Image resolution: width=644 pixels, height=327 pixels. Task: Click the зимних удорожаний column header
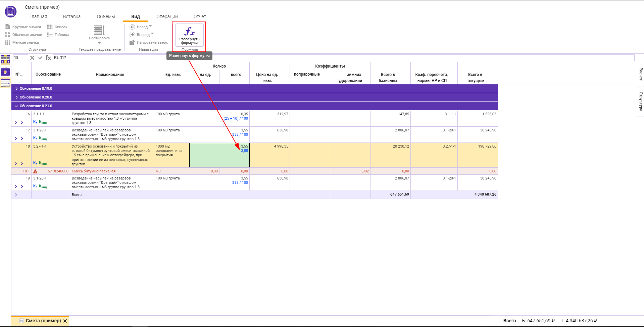pos(350,78)
